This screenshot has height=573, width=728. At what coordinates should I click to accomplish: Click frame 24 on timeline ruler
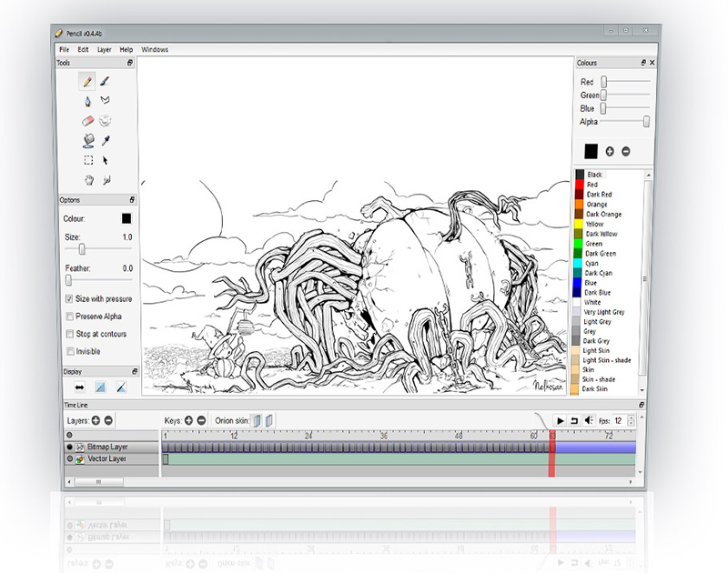(308, 436)
